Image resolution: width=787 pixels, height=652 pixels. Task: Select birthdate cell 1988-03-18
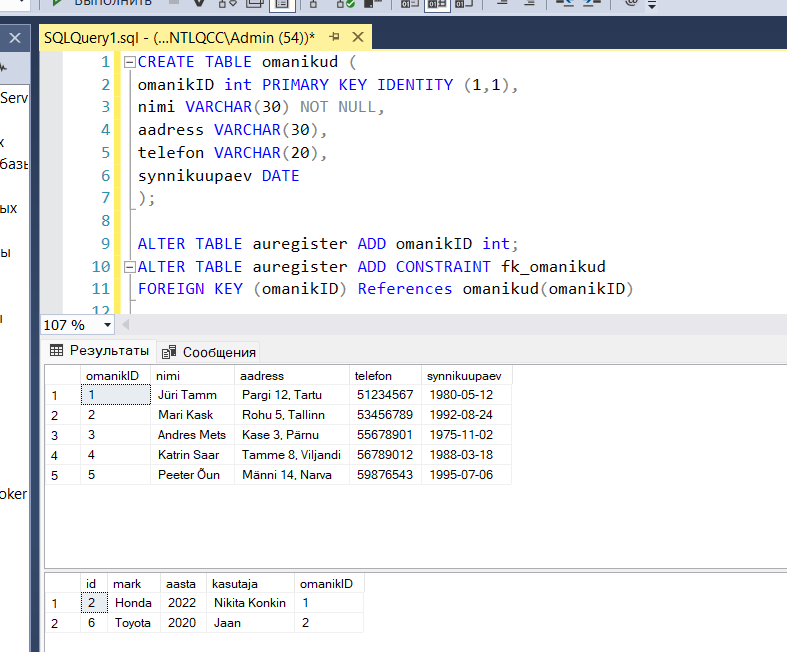466,455
